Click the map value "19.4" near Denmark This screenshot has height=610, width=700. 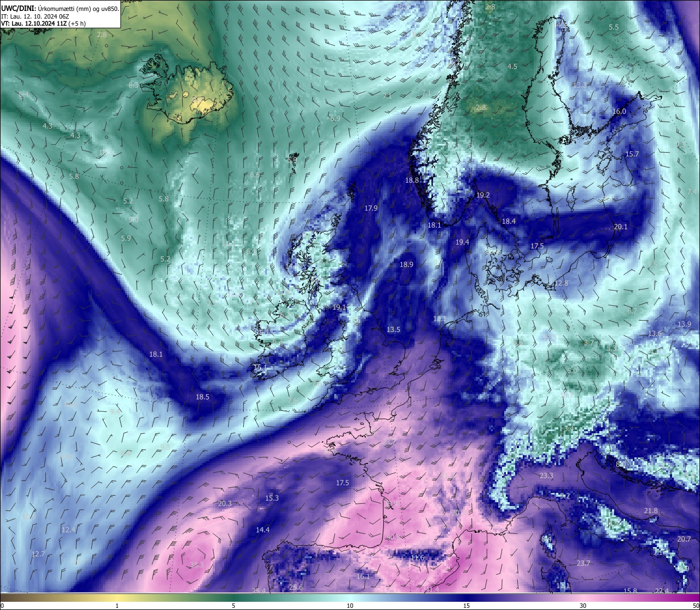462,242
